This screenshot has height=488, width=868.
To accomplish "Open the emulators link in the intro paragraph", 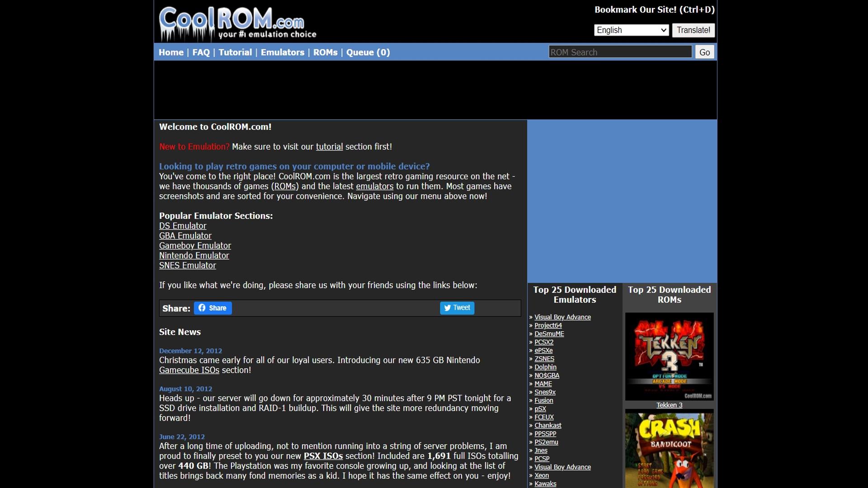I will pyautogui.click(x=374, y=187).
